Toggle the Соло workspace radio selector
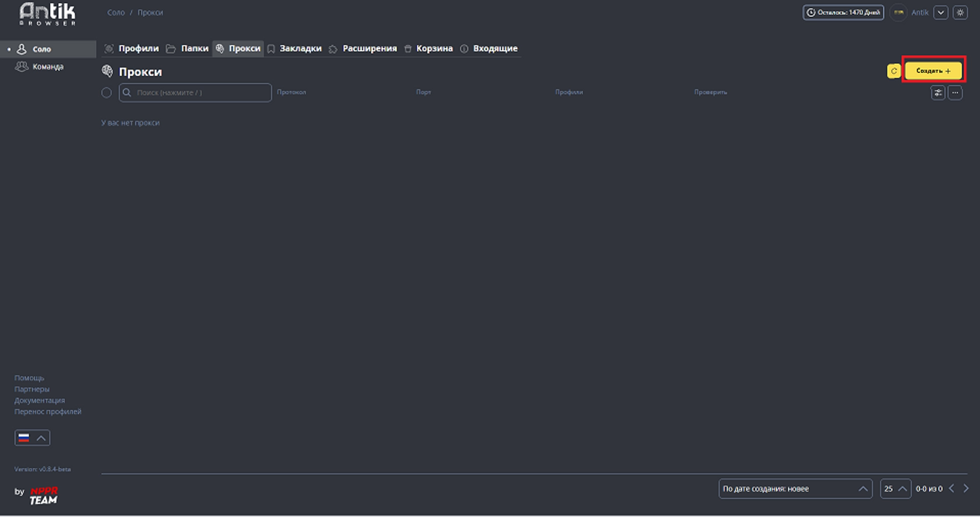The height and width of the screenshot is (517, 980). [x=8, y=48]
